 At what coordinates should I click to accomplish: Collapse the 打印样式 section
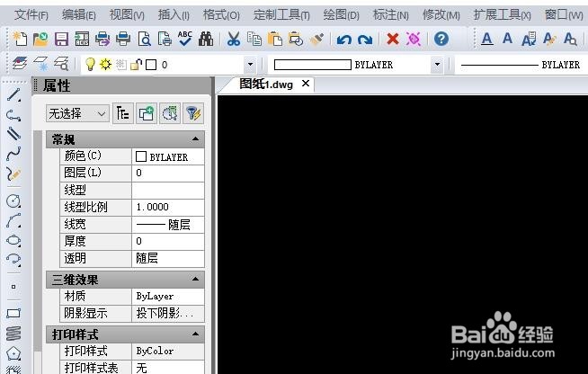coord(195,334)
